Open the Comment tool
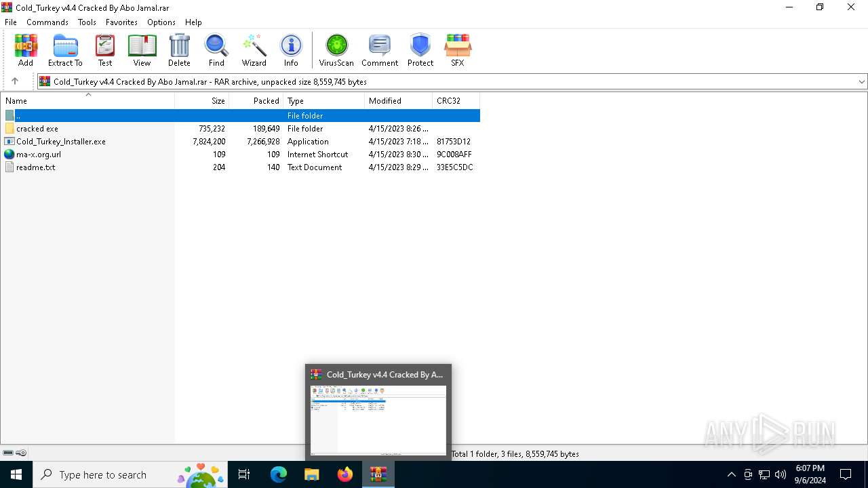868x488 pixels. 380,50
